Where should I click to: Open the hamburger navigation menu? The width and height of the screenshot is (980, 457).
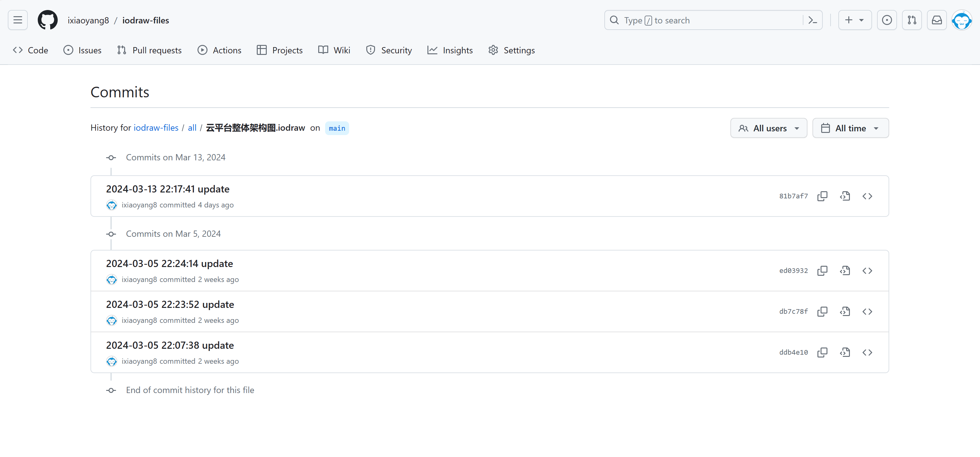coord(17,20)
